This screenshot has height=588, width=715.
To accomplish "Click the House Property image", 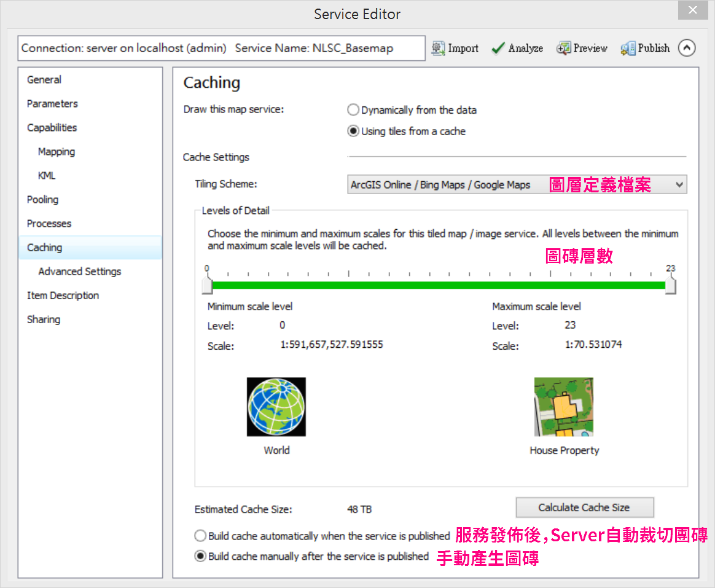I will pos(564,407).
